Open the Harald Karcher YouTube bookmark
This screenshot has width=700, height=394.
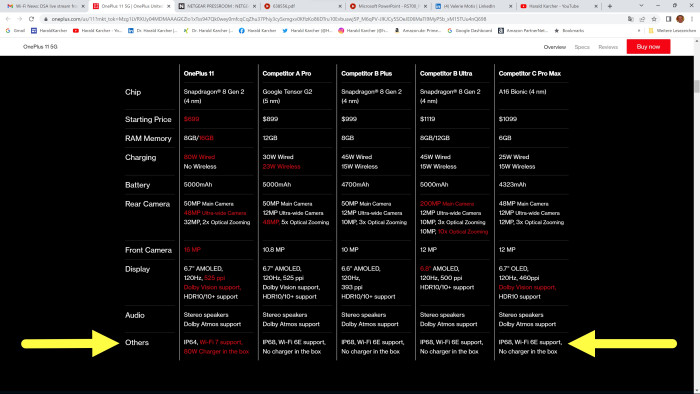97,30
